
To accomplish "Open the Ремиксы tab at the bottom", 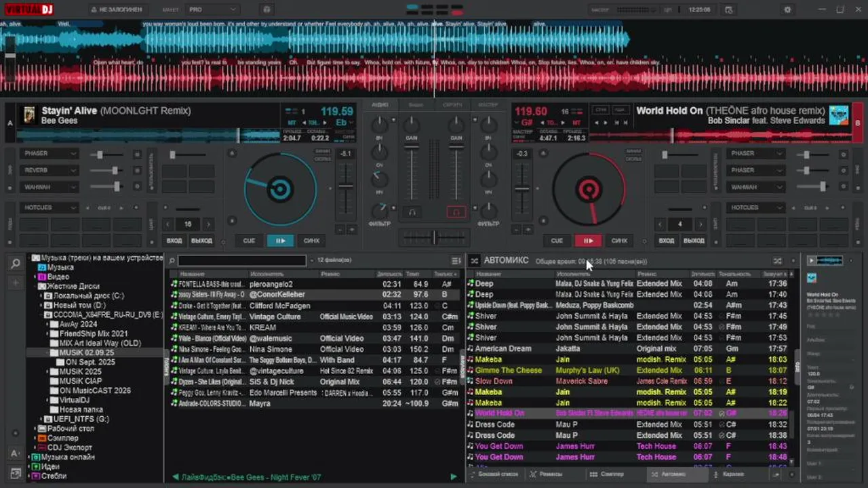I will point(546,474).
